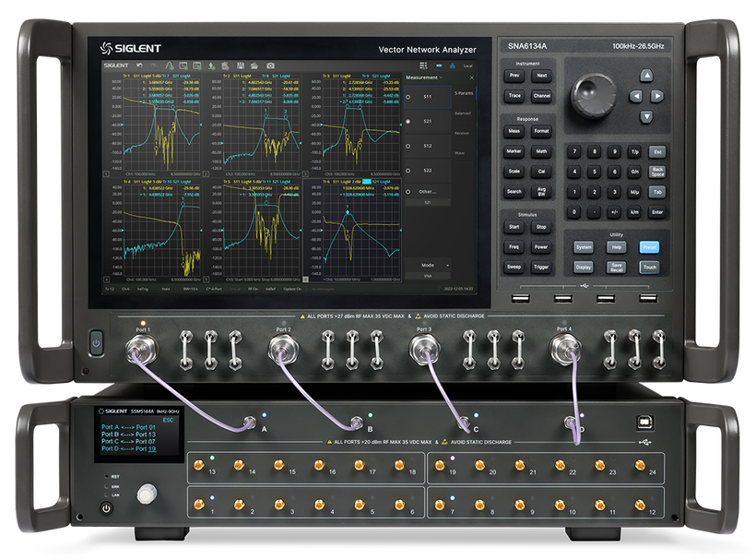Tap the redo arrow in screen toolbar

[153, 66]
